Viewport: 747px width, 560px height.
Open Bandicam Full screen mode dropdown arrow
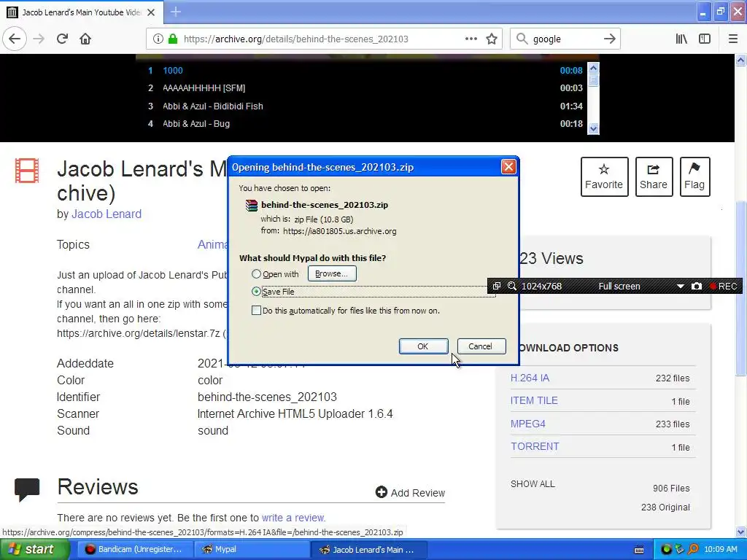pos(681,286)
